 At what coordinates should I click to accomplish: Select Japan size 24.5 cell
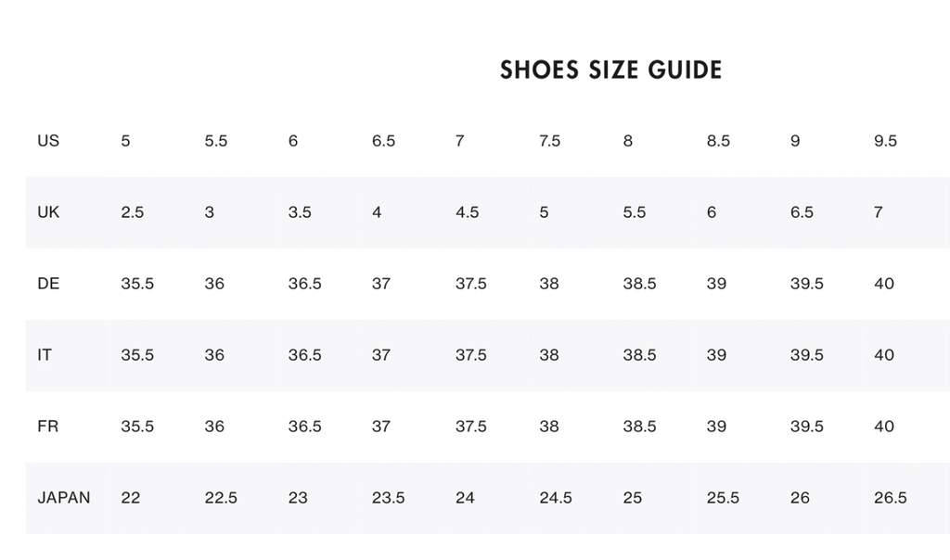pyautogui.click(x=556, y=498)
